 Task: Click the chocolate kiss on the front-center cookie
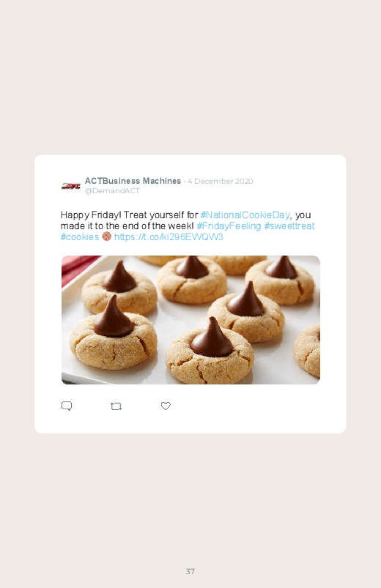(x=211, y=338)
